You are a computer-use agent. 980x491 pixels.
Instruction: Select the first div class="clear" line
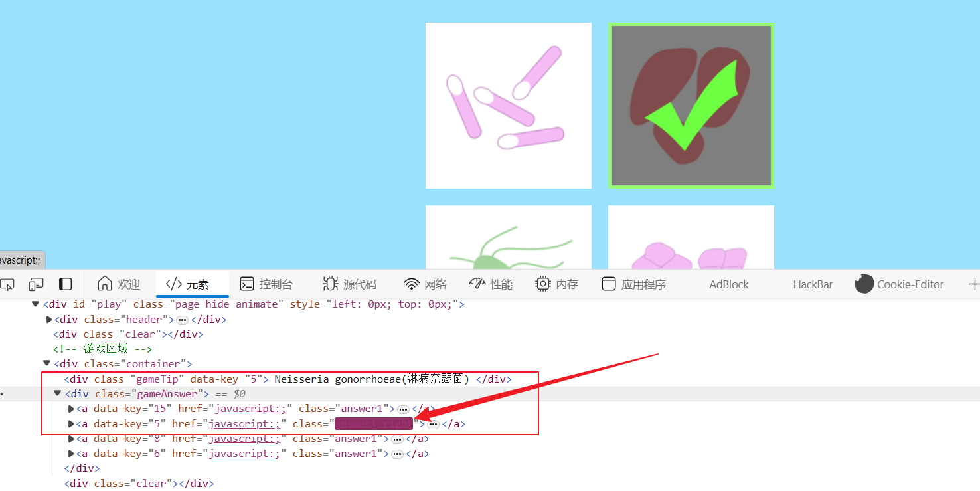tap(128, 334)
